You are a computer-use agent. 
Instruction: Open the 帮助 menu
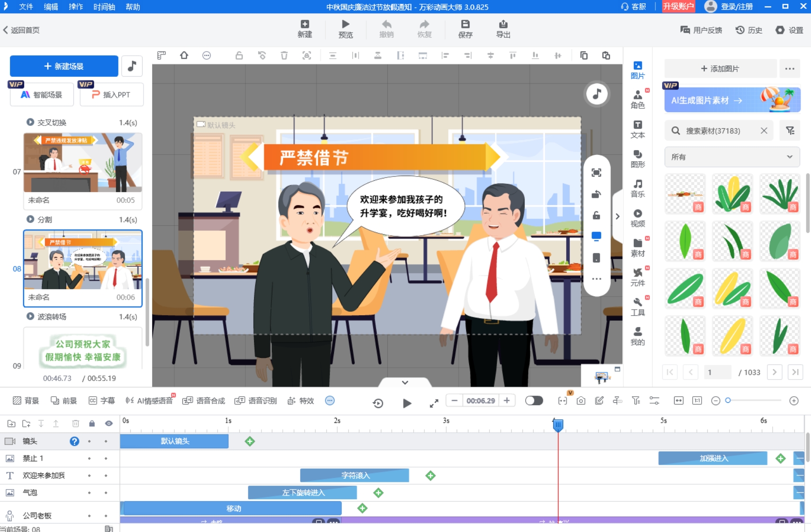133,7
